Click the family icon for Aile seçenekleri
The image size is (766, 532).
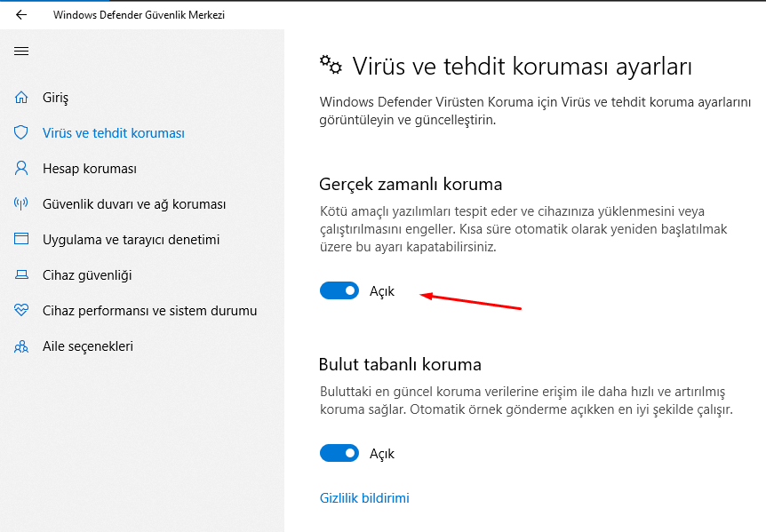point(21,346)
